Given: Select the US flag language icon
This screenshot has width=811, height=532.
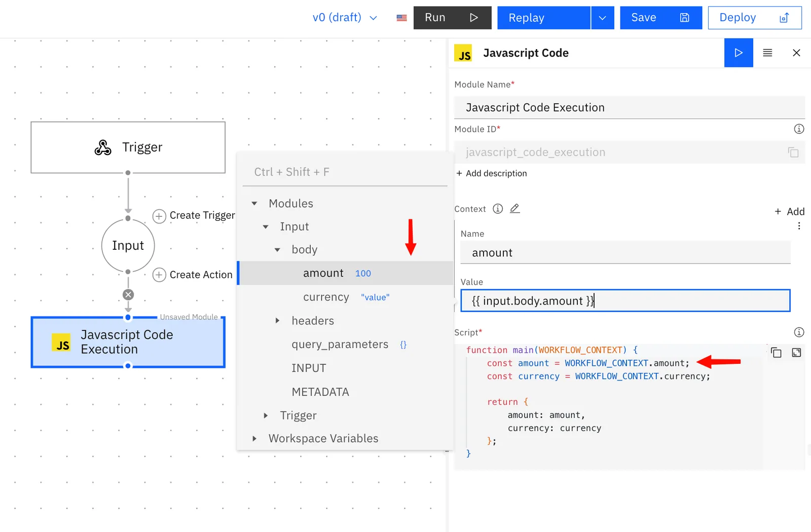Looking at the screenshot, I should click(x=401, y=18).
